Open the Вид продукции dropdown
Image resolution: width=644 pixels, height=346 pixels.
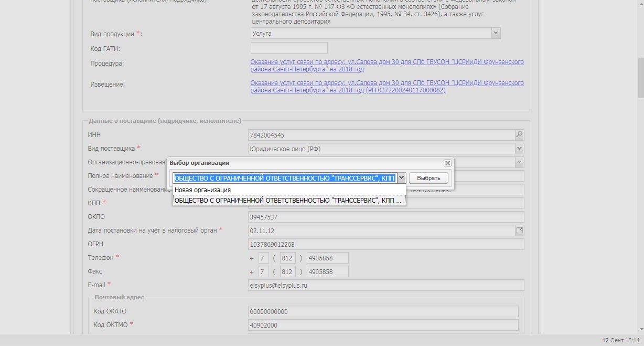[x=496, y=33]
